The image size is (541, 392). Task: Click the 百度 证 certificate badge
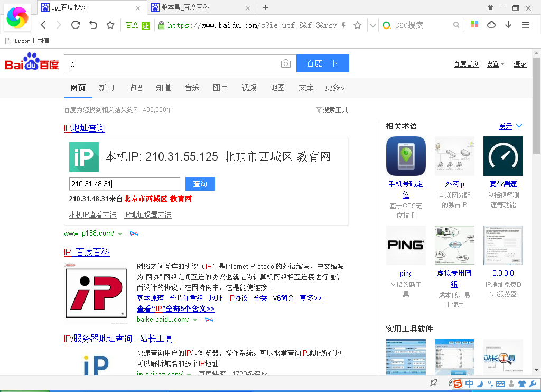tap(137, 25)
